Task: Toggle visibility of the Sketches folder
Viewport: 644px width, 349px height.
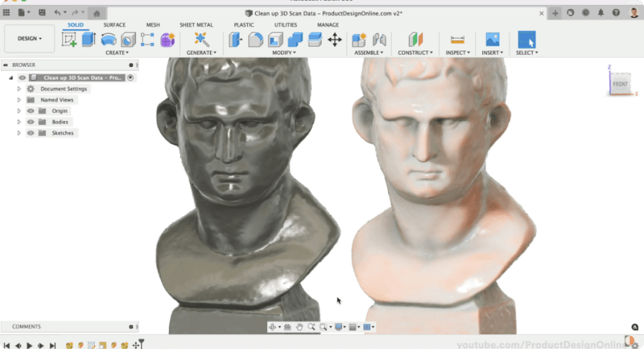Action: pyautogui.click(x=31, y=133)
